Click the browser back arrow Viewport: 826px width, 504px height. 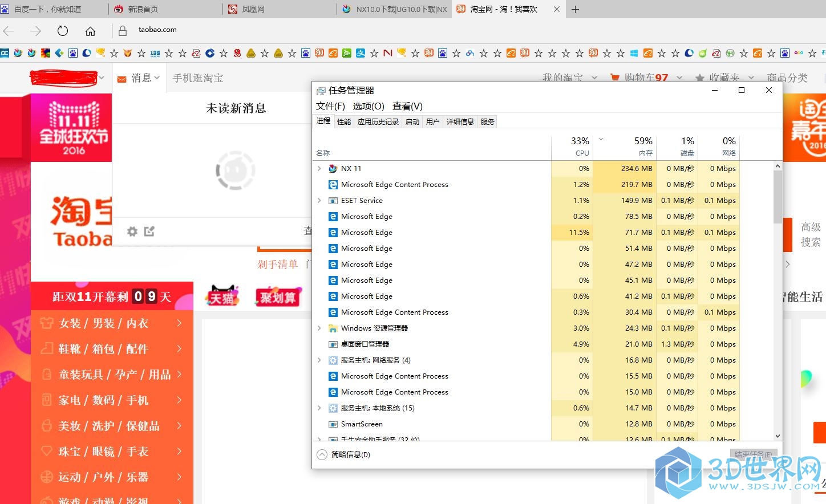coord(9,31)
